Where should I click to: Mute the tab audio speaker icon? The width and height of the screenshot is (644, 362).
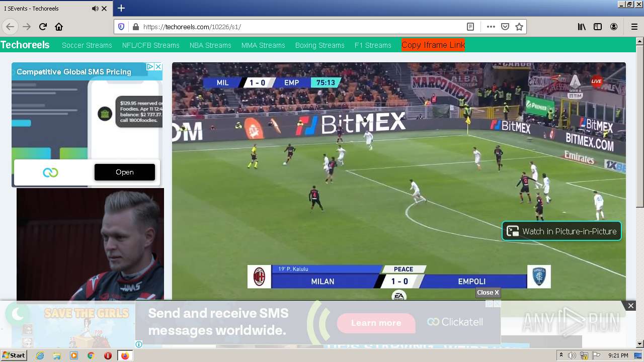[96, 9]
